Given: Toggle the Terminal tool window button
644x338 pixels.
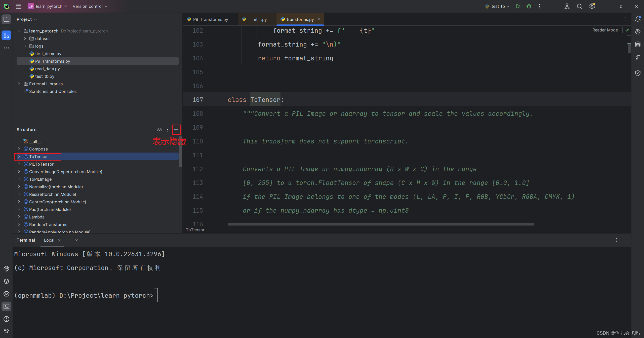Looking at the screenshot, I should coord(6,306).
